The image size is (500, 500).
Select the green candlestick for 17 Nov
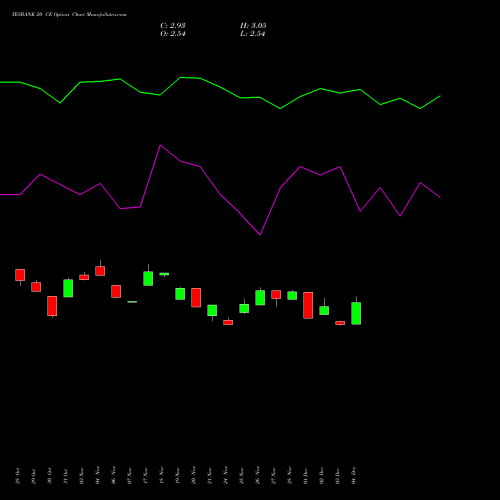click(148, 278)
